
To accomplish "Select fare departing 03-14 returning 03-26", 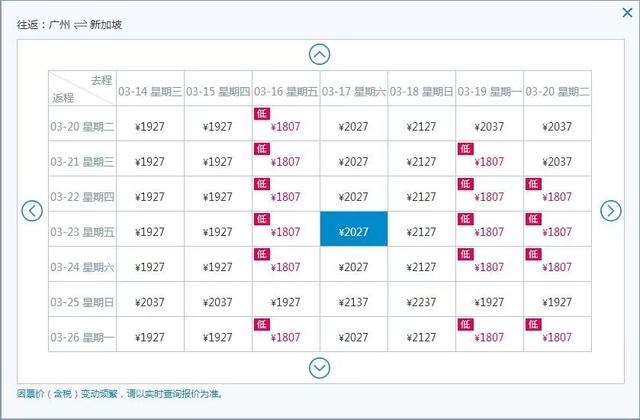I will (150, 334).
